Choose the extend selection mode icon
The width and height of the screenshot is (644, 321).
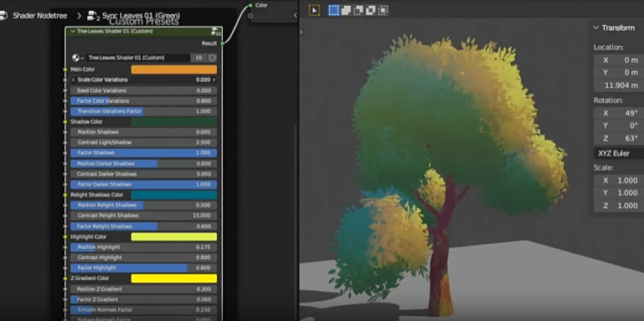coord(346,10)
